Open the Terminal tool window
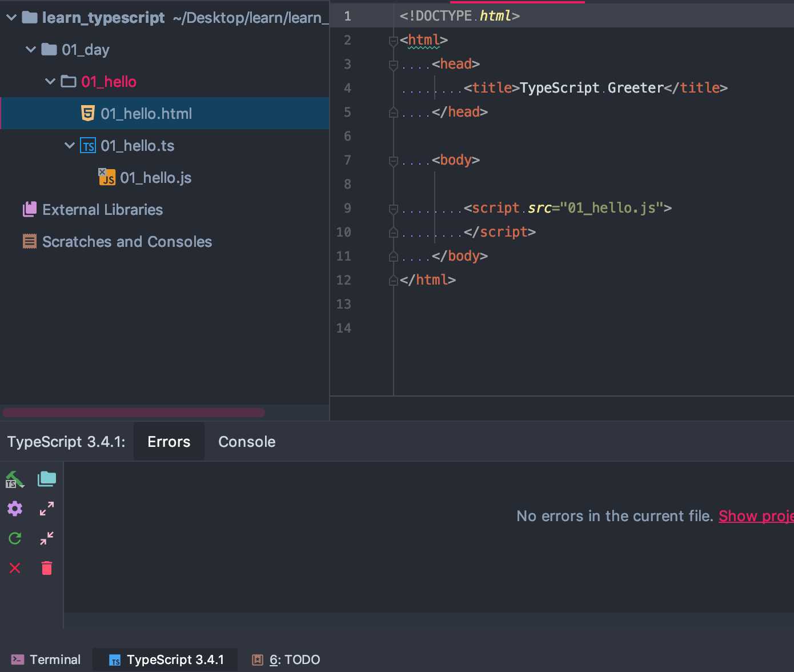 point(46,659)
